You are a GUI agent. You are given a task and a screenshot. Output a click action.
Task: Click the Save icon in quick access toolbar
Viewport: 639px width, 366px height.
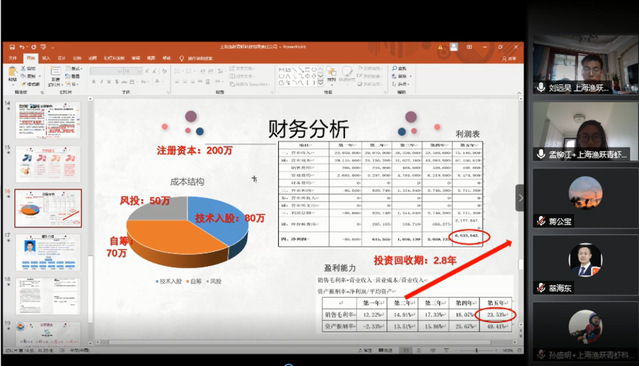(12, 47)
